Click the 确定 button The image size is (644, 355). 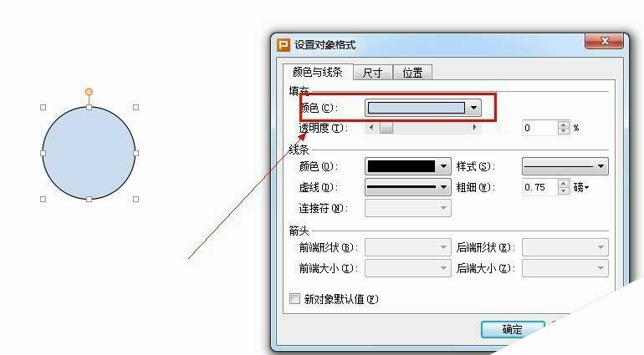(513, 329)
